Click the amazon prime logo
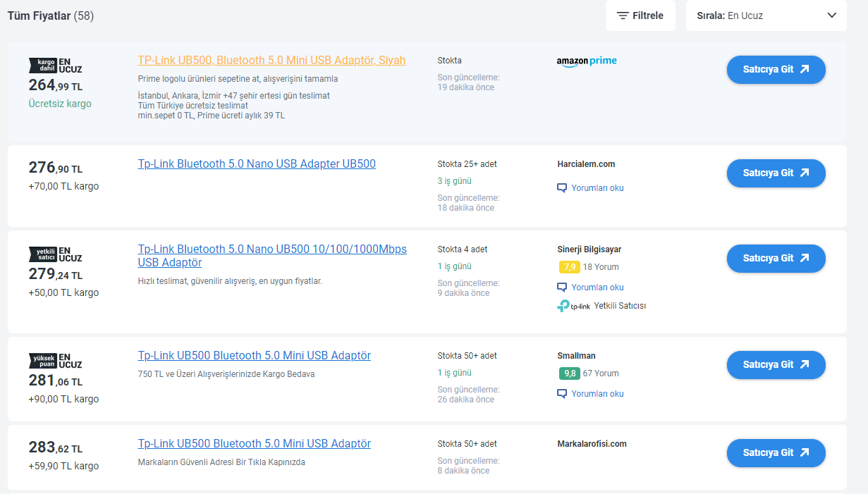 (587, 61)
